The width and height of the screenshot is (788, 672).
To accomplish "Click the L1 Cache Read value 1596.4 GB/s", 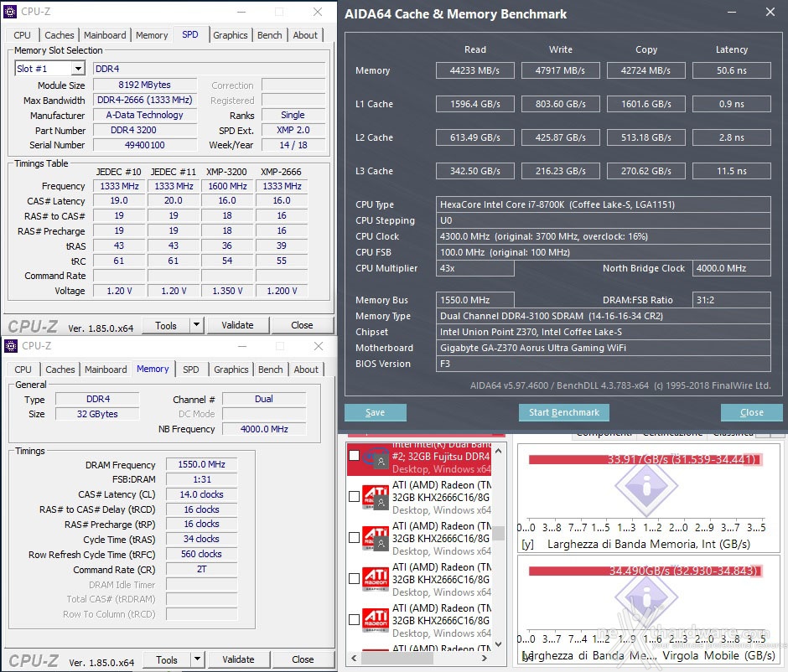I will click(475, 104).
